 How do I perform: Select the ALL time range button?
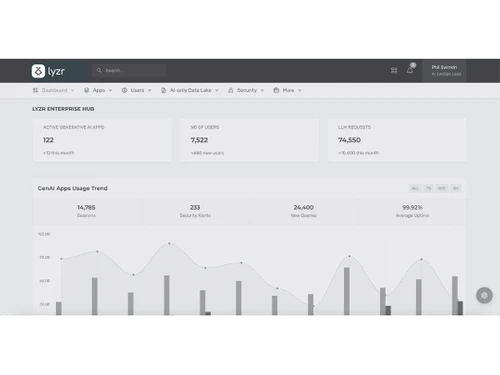[x=415, y=188]
